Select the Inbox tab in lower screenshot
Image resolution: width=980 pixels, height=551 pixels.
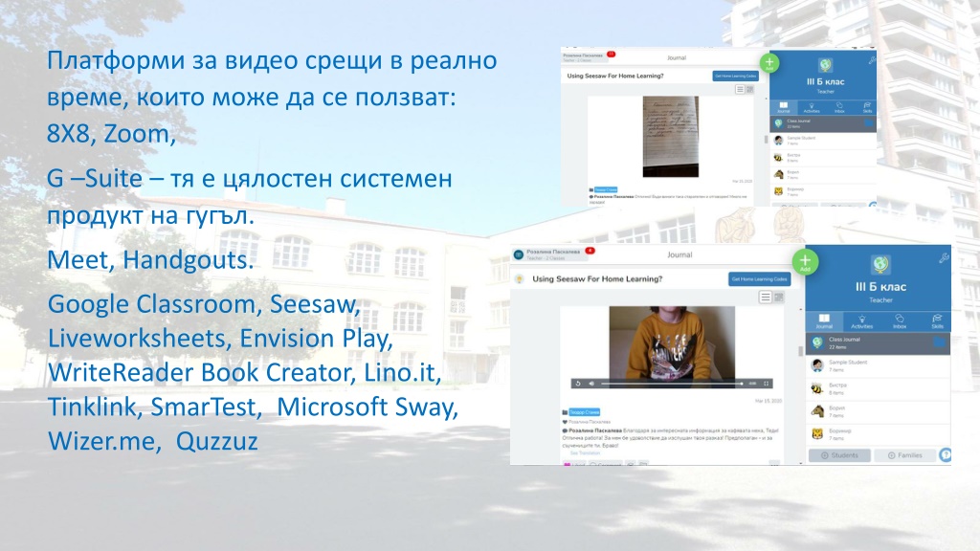pyautogui.click(x=900, y=321)
